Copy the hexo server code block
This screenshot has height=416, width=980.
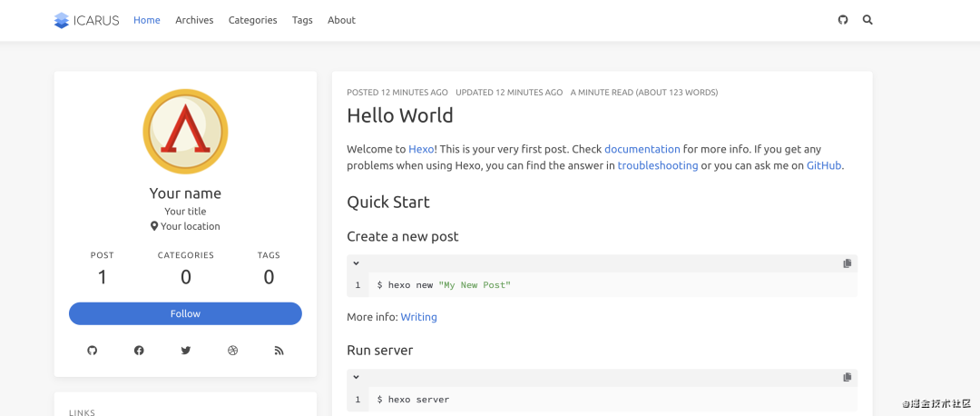(847, 377)
